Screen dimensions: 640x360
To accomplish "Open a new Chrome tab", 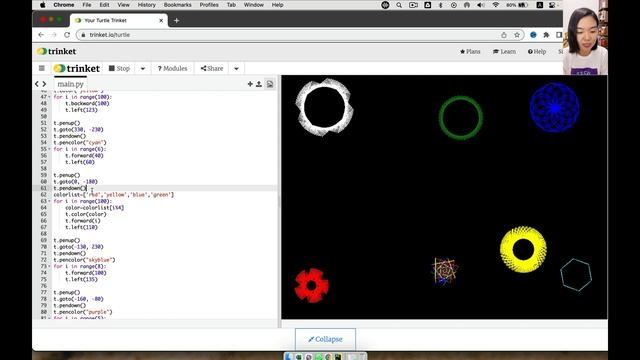I will coord(176,20).
